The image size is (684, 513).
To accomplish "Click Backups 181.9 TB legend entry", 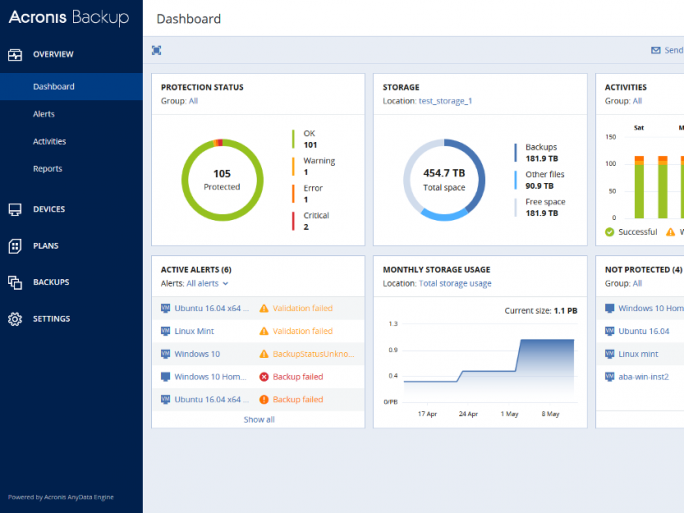I will pos(536,153).
